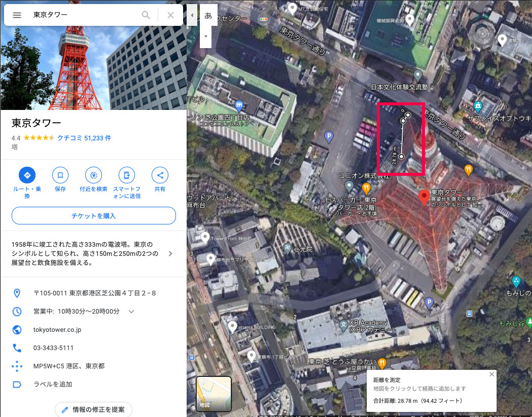This screenshot has width=532, height=417.
Task: Click the phone icon
Action: pyautogui.click(x=17, y=348)
